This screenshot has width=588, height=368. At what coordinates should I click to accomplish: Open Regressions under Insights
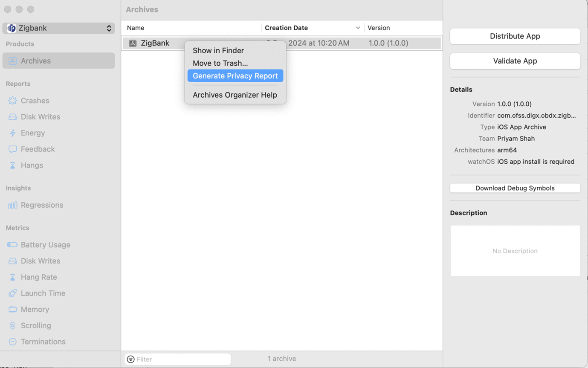(42, 205)
